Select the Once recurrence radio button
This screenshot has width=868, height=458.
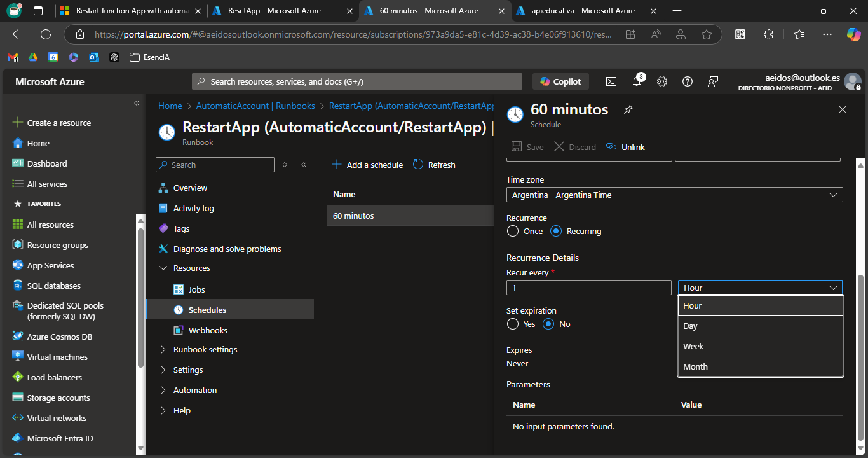pyautogui.click(x=513, y=231)
